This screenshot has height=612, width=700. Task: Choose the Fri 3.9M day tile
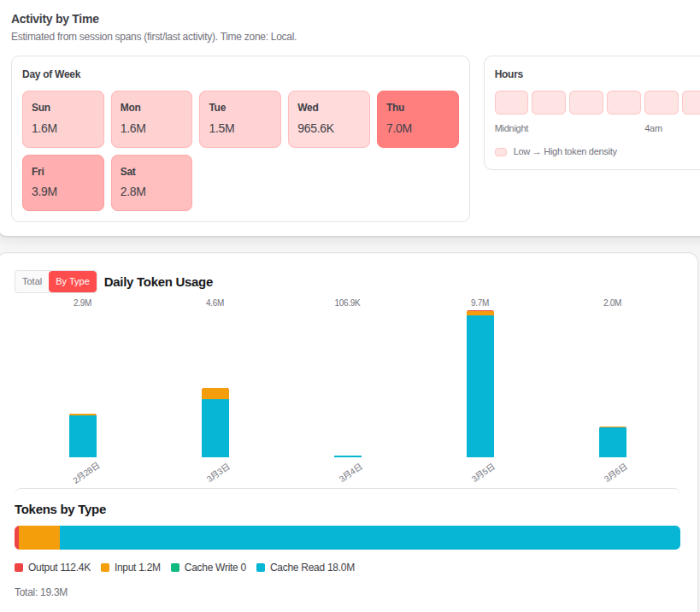[x=63, y=182]
